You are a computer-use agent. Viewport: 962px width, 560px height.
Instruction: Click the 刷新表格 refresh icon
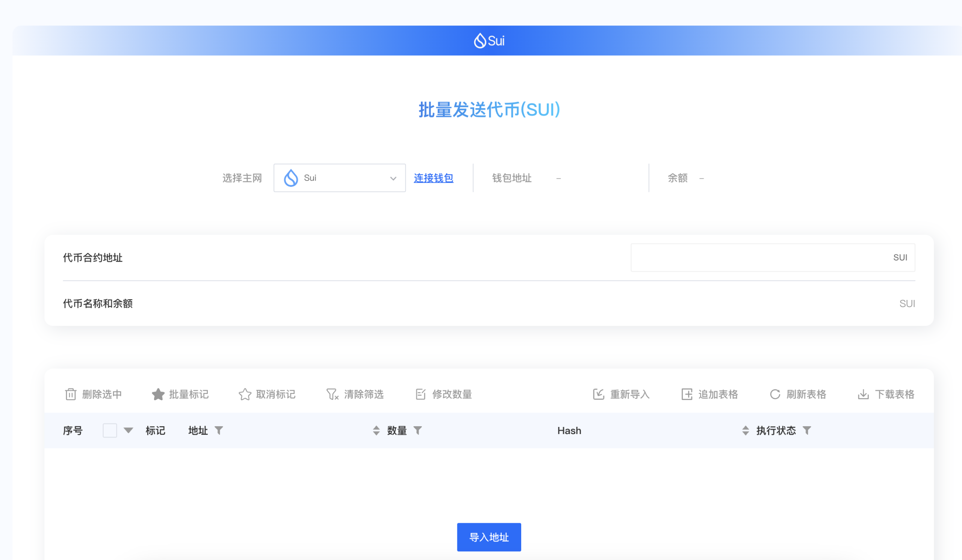774,394
